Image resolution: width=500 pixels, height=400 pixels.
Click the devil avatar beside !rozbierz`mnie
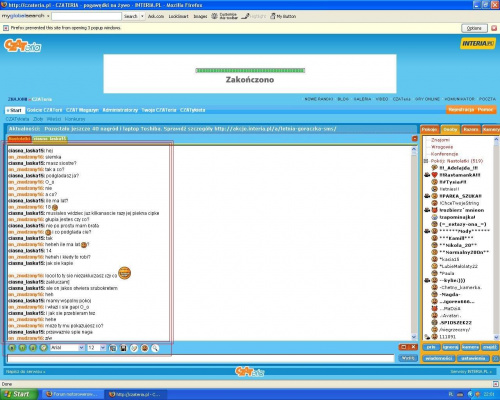pyautogui.click(x=434, y=210)
